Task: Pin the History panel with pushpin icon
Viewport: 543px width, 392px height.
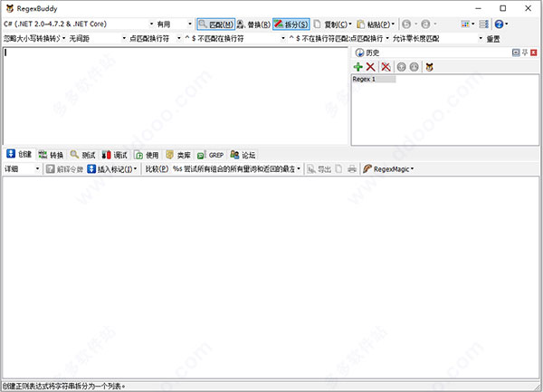Action: coord(525,53)
